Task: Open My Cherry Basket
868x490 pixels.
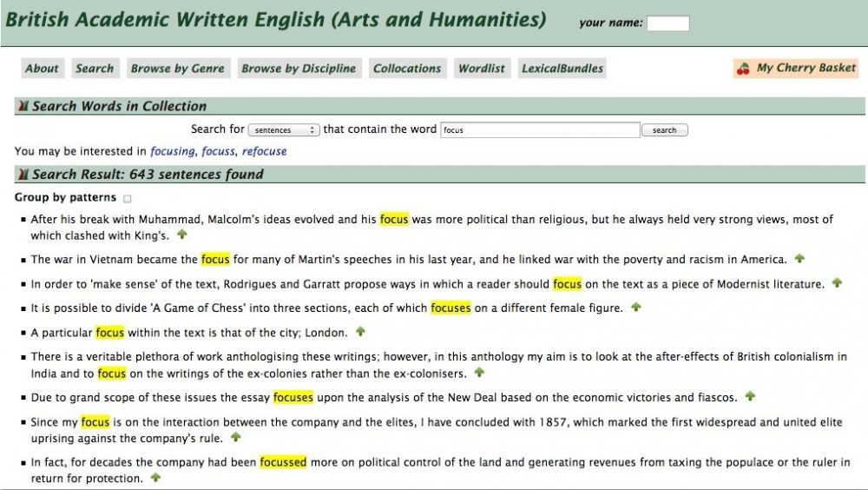Action: [796, 68]
